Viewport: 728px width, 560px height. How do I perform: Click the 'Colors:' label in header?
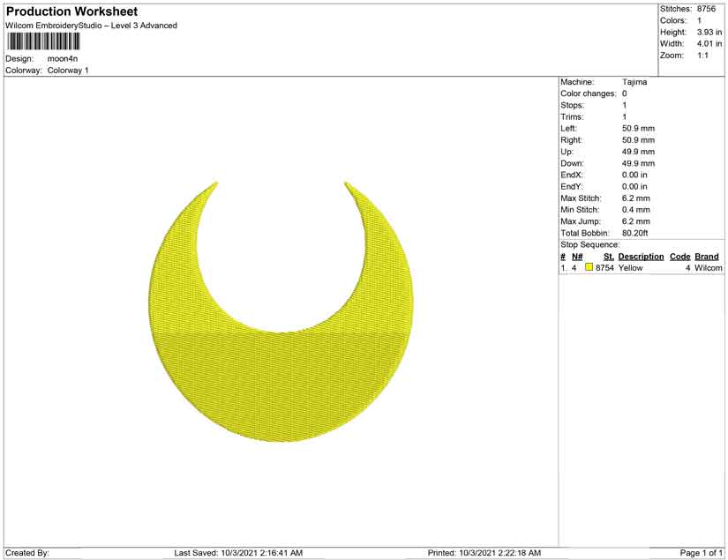[673, 20]
